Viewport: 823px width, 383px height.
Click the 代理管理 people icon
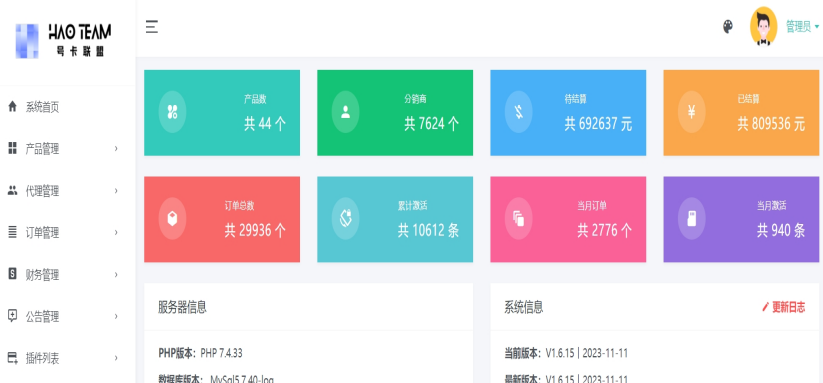tap(13, 190)
